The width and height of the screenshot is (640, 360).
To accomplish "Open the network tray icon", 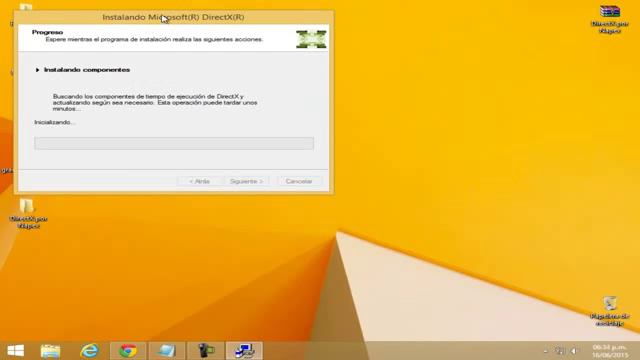I will pyautogui.click(x=560, y=351).
